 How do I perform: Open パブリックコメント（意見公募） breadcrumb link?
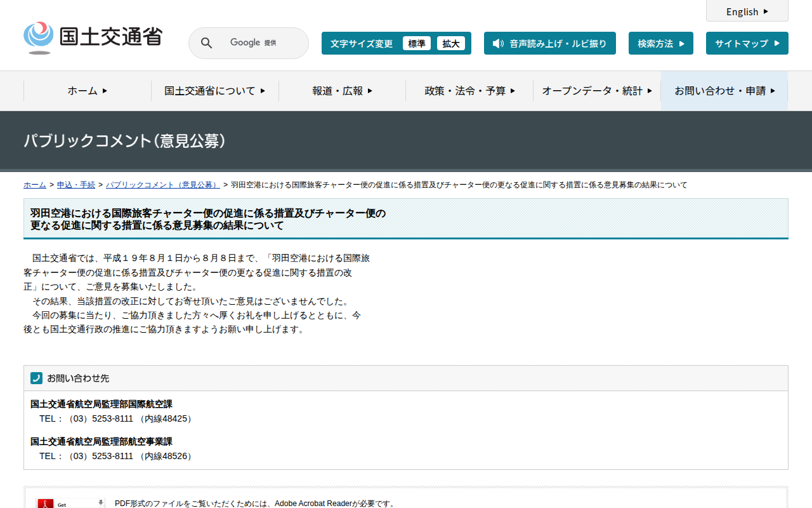click(163, 185)
